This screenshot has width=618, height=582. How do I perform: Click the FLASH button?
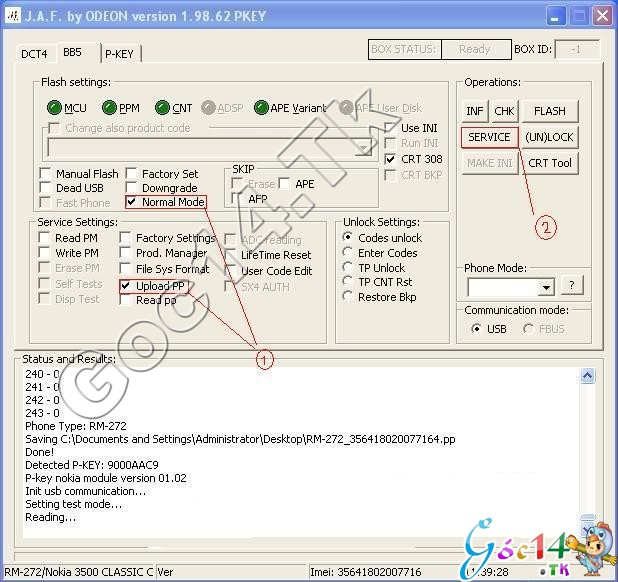click(x=549, y=111)
